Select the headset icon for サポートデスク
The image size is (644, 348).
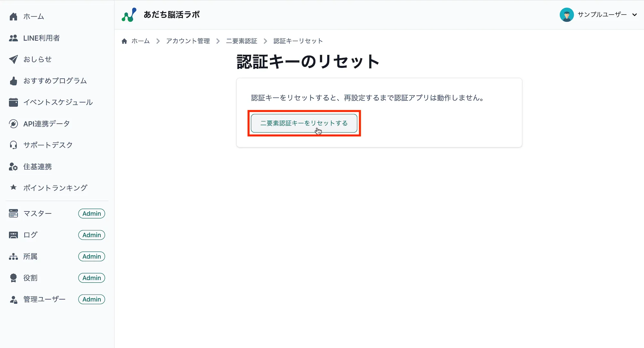pyautogui.click(x=13, y=145)
